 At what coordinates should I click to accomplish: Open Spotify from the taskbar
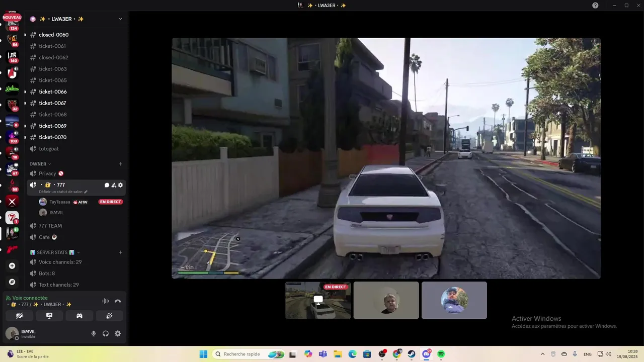[441, 354]
